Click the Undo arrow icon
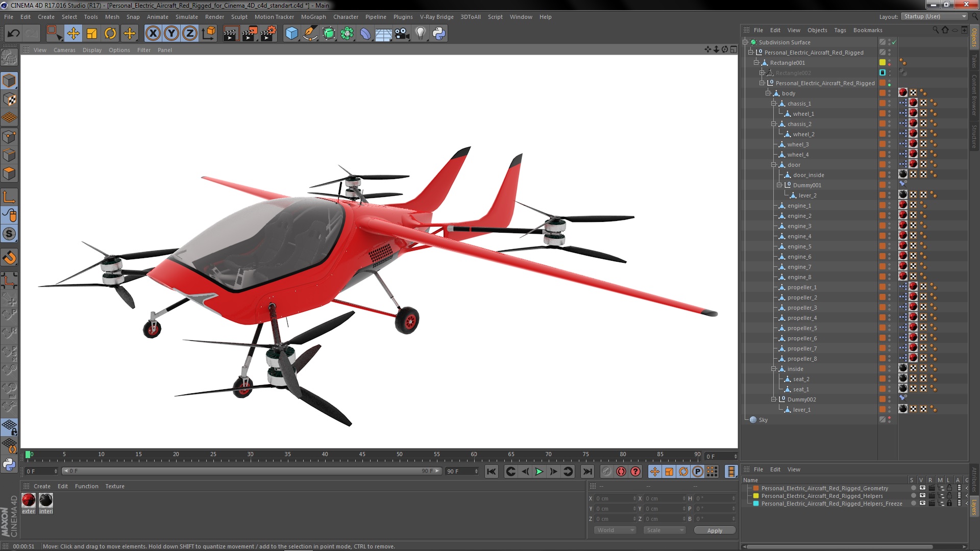Screen dimensions: 980x551 [13, 34]
